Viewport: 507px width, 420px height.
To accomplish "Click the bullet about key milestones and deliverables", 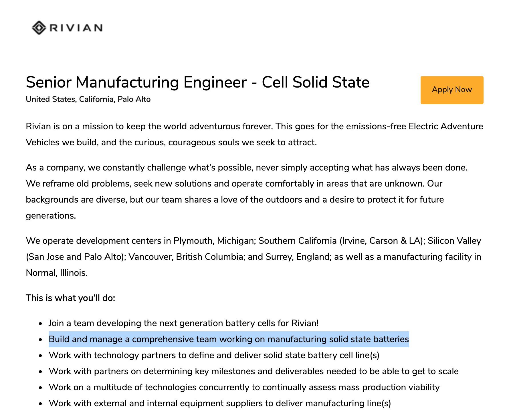I will point(254,371).
